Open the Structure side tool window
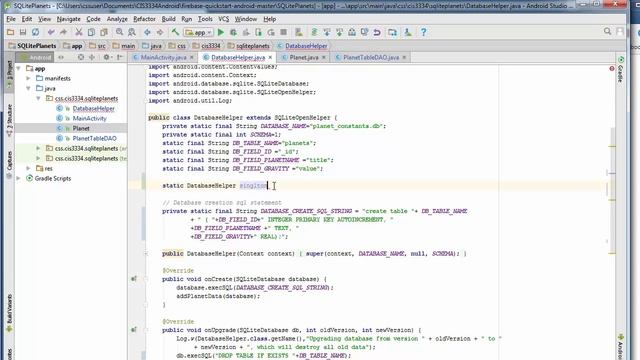Image resolution: width=640 pixels, height=360 pixels. coord(9,120)
